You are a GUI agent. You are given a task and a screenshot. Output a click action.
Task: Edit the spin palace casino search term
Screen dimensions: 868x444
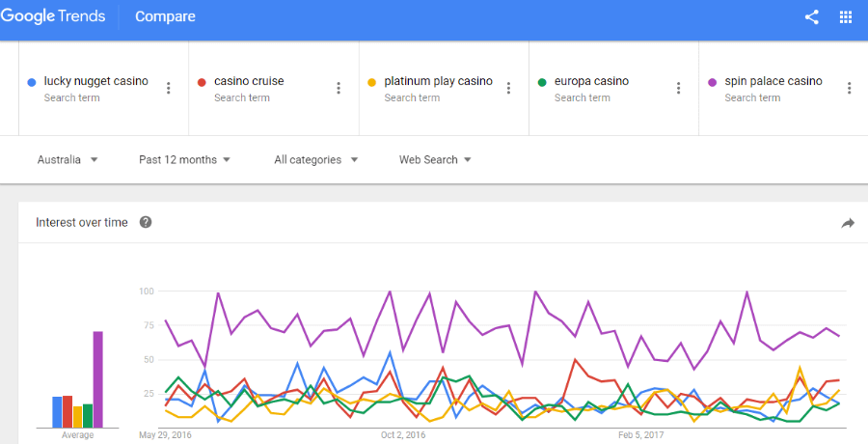[x=773, y=81]
